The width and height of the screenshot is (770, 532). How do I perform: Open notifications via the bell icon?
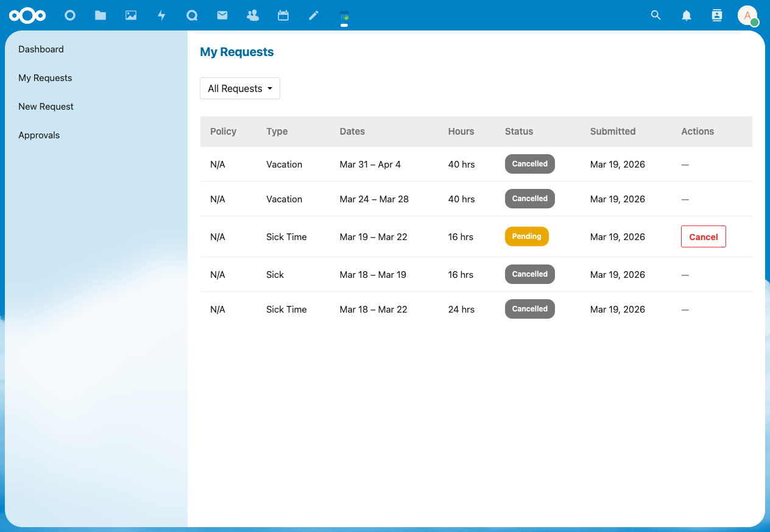(x=686, y=15)
